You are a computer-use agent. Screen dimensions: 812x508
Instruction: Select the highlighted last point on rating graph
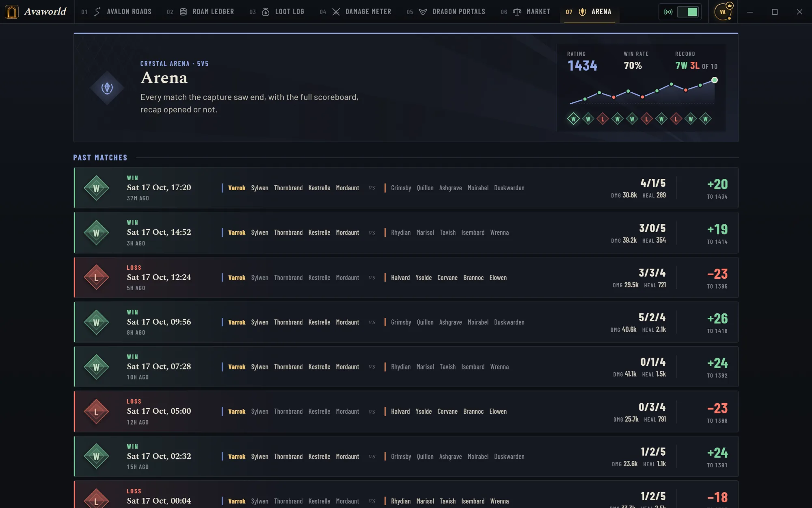click(x=715, y=80)
